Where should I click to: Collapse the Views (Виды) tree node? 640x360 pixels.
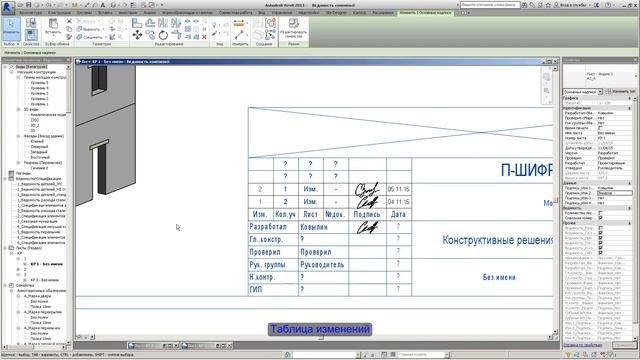[x=5, y=67]
